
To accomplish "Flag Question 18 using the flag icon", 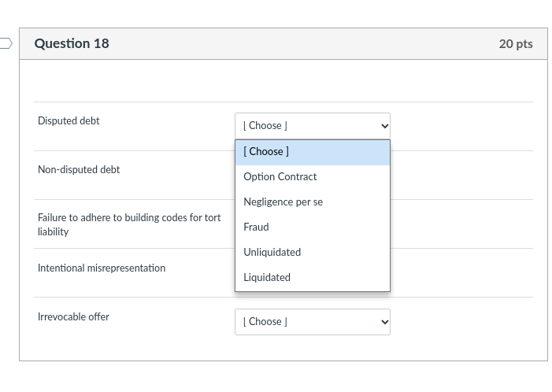I will [x=6, y=44].
